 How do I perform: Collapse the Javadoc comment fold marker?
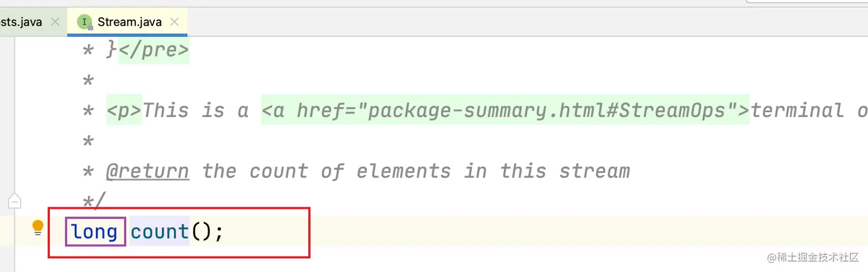[x=15, y=201]
